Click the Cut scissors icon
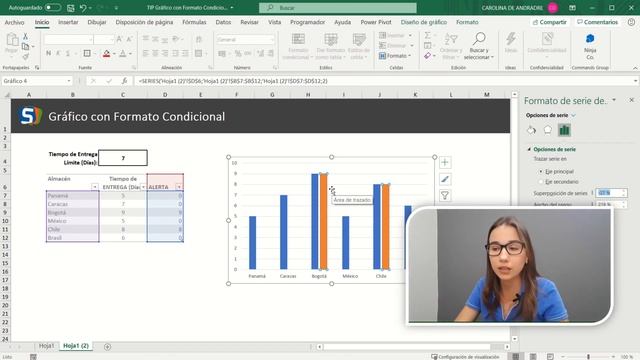Viewport: 640px width, 360px height. (x=25, y=36)
